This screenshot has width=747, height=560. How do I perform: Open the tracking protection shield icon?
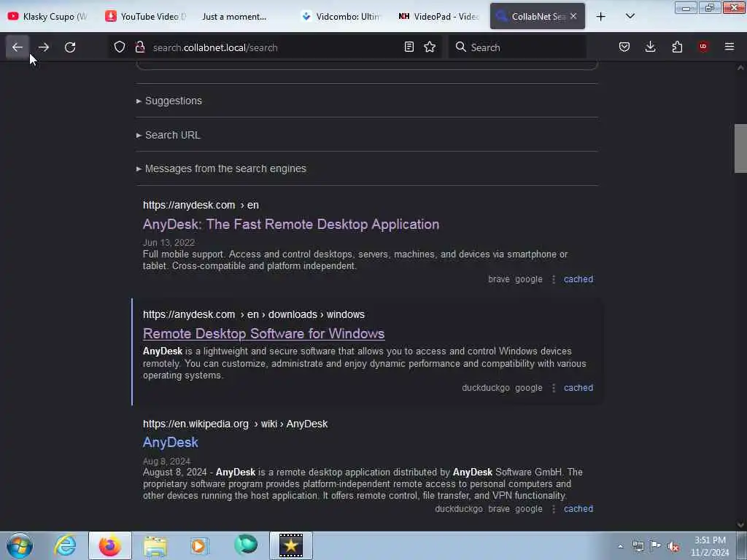click(x=120, y=47)
